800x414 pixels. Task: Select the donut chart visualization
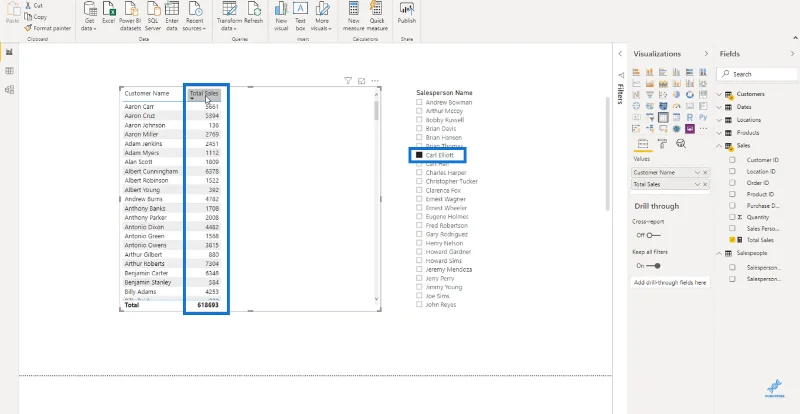690,94
